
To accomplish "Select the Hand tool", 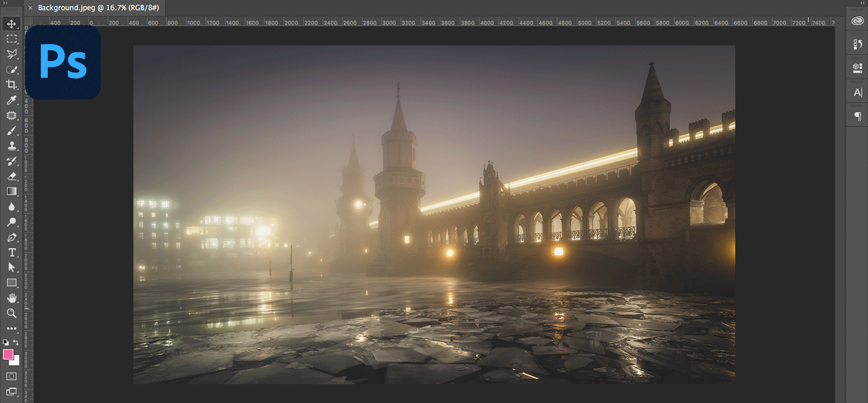I will (x=11, y=297).
